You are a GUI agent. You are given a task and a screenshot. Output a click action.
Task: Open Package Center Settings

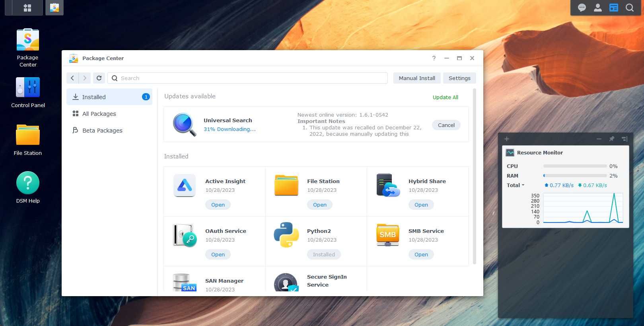459,78
